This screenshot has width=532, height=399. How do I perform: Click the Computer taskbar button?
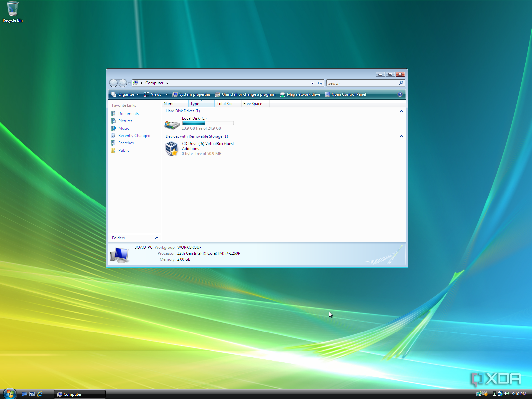click(80, 394)
